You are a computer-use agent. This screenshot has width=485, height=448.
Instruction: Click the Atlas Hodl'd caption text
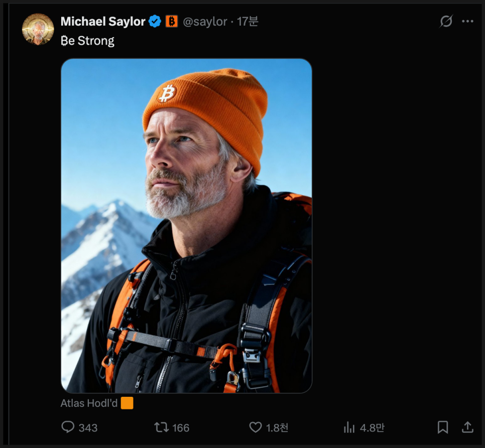pyautogui.click(x=89, y=403)
